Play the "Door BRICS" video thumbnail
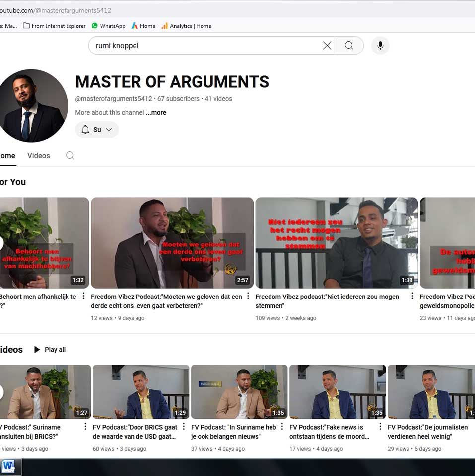 (x=141, y=392)
